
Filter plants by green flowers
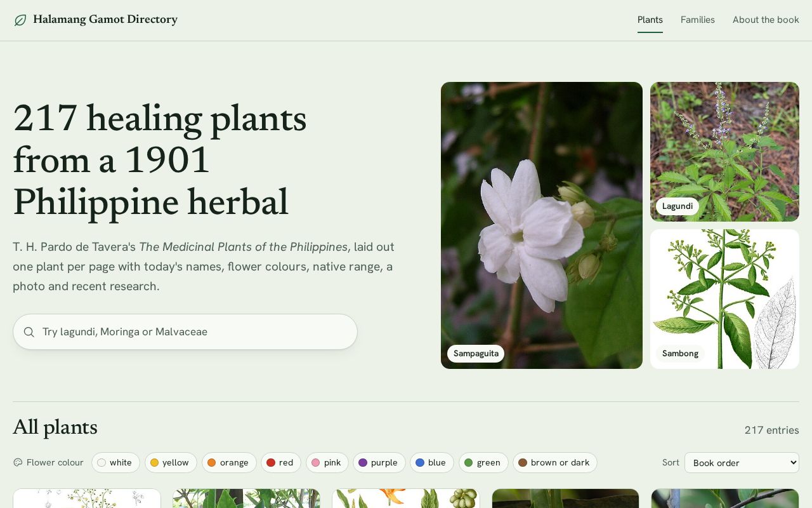(483, 463)
